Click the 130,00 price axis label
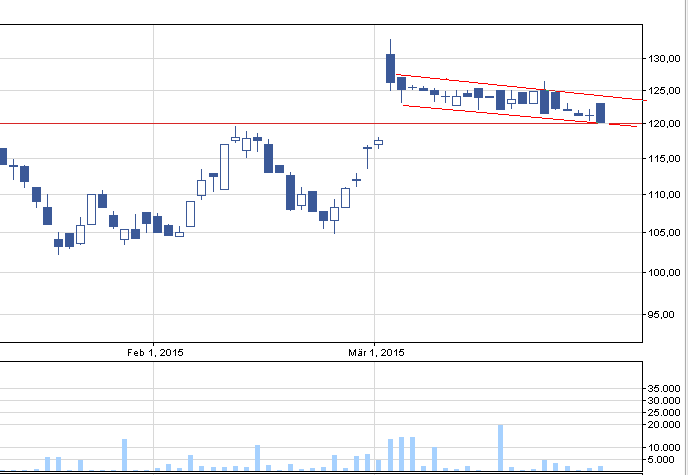This screenshot has height=475, width=692. (665, 60)
